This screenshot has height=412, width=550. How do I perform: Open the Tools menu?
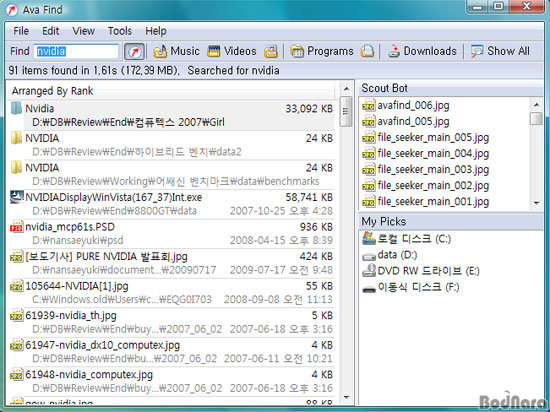[120, 31]
